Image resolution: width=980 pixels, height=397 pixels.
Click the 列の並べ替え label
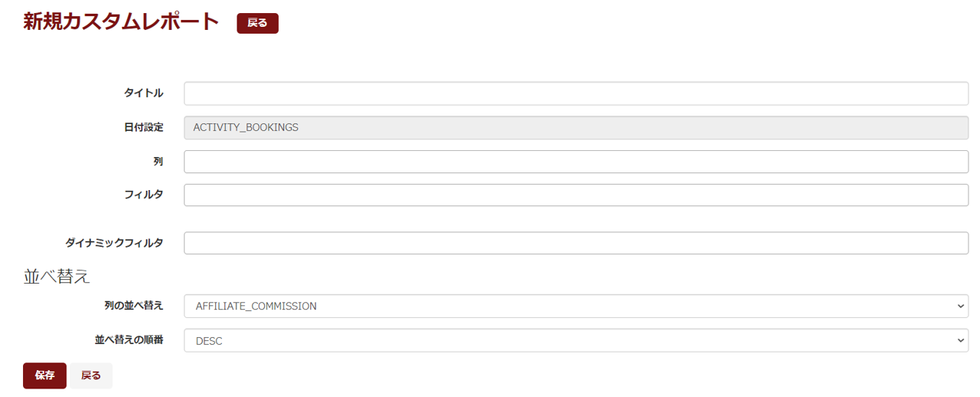click(133, 306)
